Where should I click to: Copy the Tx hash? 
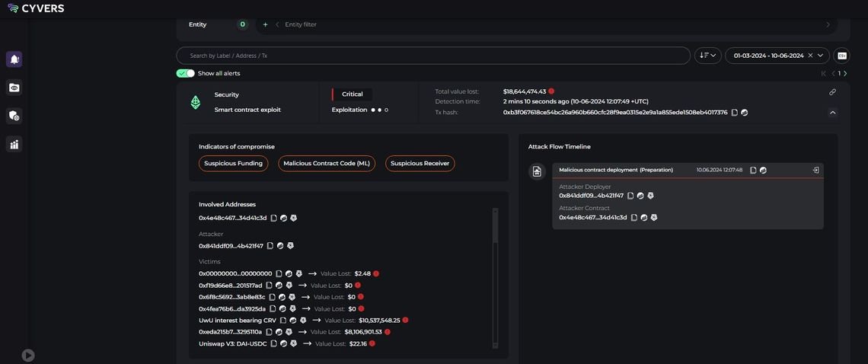pos(734,113)
